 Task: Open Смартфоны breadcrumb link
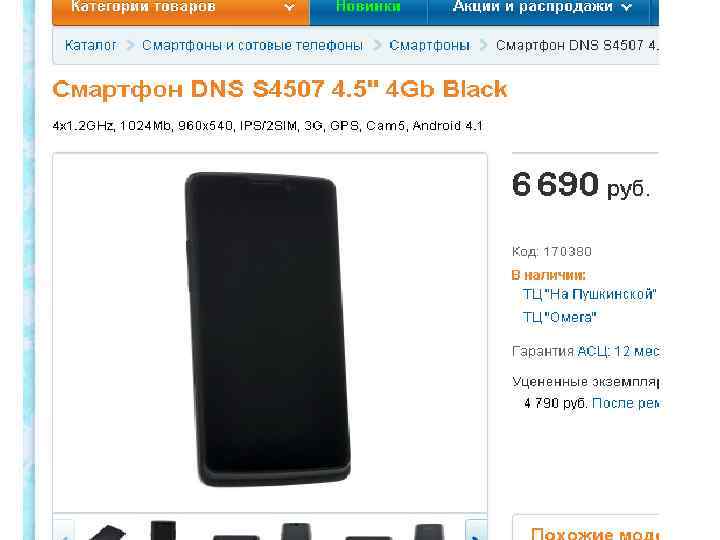tap(429, 45)
